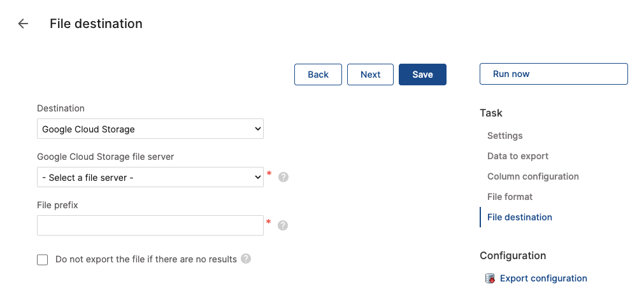Switch to Column configuration step
The height and width of the screenshot is (298, 644).
[x=533, y=176]
